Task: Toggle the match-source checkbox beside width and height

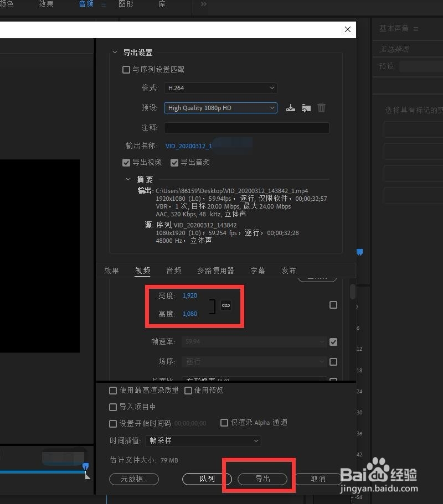Action: pos(333,305)
